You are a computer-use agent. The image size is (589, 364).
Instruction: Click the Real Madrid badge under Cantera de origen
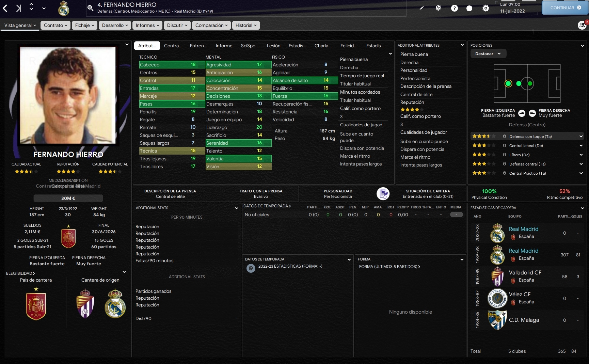(115, 303)
